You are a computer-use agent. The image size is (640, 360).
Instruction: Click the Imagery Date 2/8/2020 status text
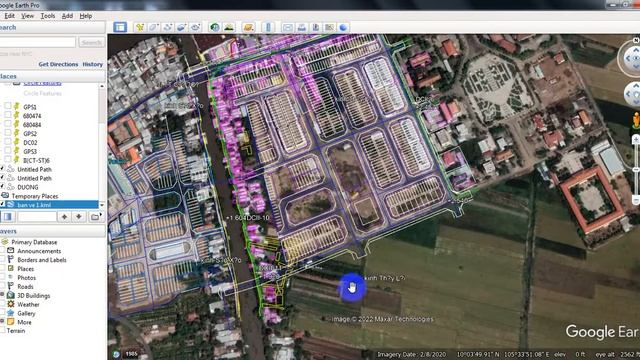click(411, 354)
